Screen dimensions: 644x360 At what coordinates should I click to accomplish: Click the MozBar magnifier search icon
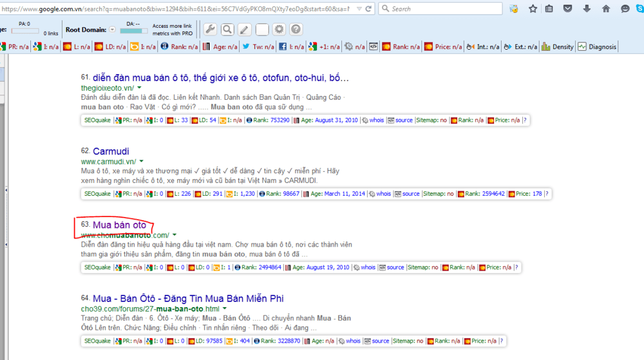227,29
